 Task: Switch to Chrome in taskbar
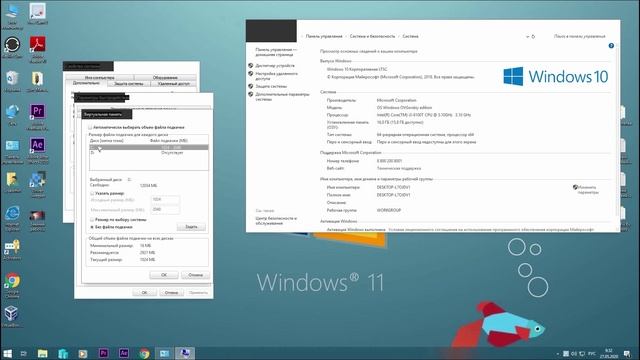144,353
